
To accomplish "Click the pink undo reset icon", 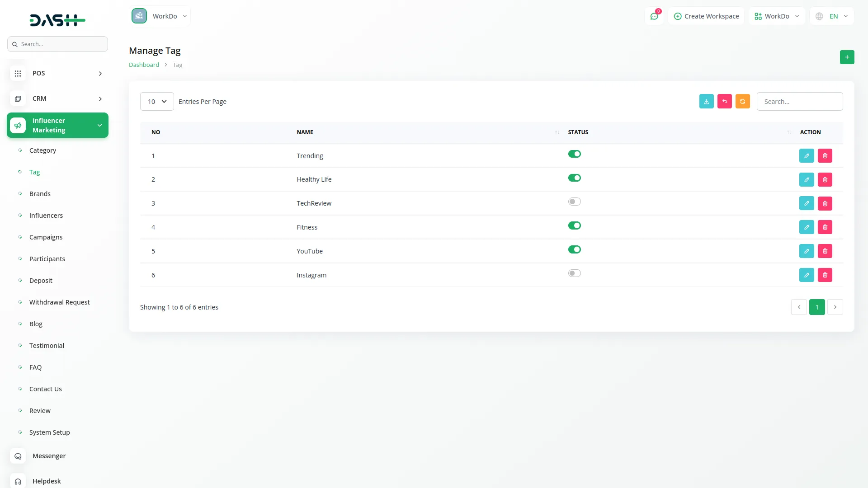I will point(724,101).
